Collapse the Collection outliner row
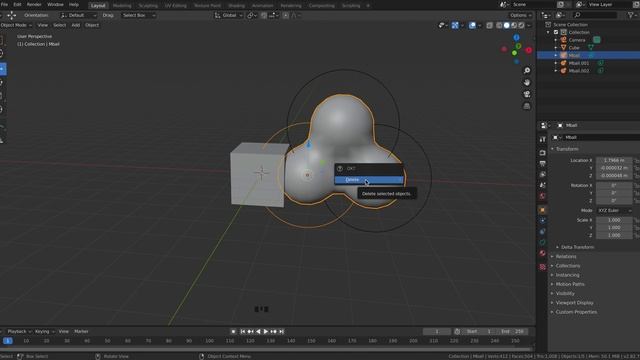This screenshot has width=640, height=360. pos(548,32)
